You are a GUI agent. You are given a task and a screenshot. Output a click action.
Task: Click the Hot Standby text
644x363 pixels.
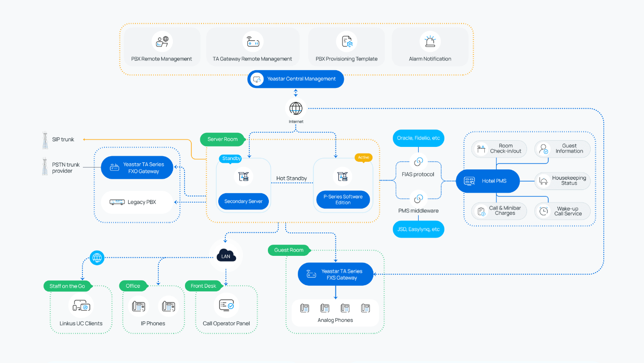coord(291,178)
